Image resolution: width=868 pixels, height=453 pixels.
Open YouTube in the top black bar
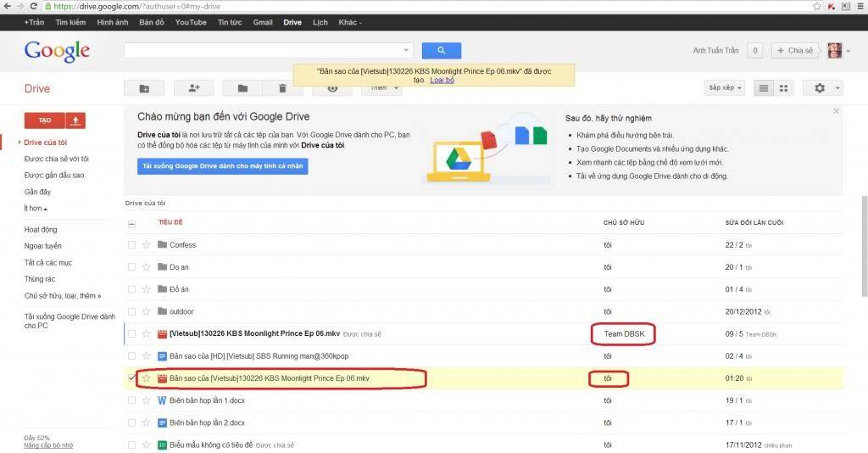pos(191,22)
